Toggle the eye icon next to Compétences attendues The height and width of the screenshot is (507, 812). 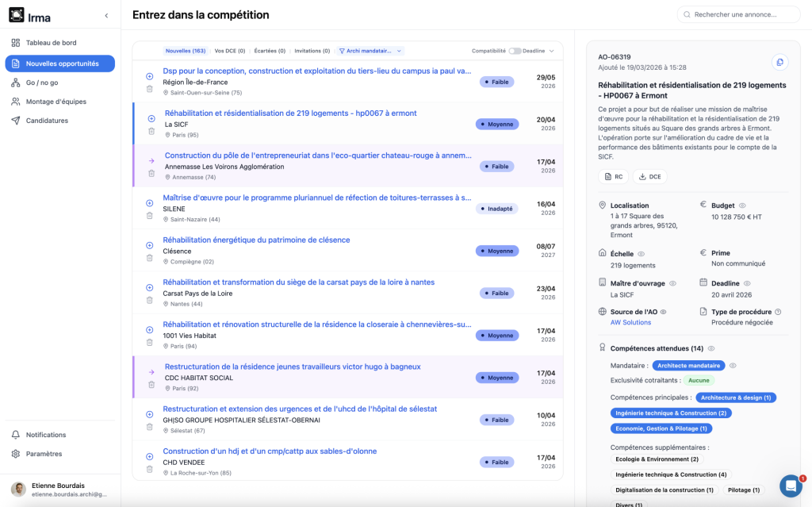[x=711, y=349]
